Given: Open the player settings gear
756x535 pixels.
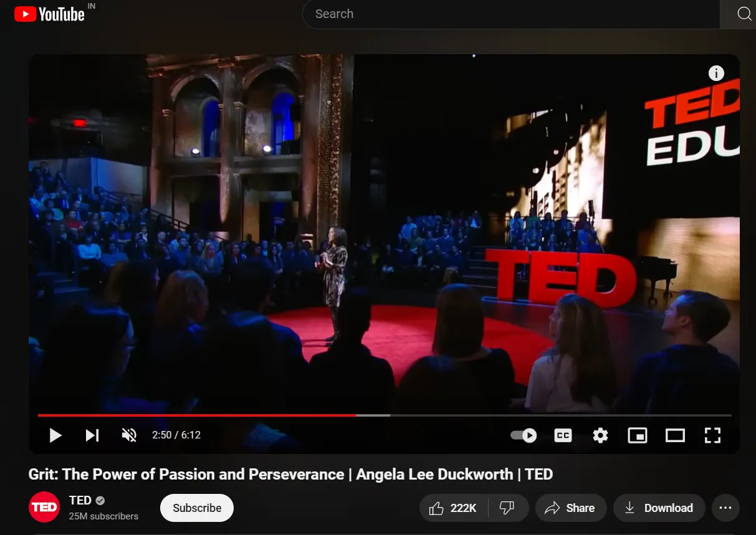Looking at the screenshot, I should (x=600, y=435).
